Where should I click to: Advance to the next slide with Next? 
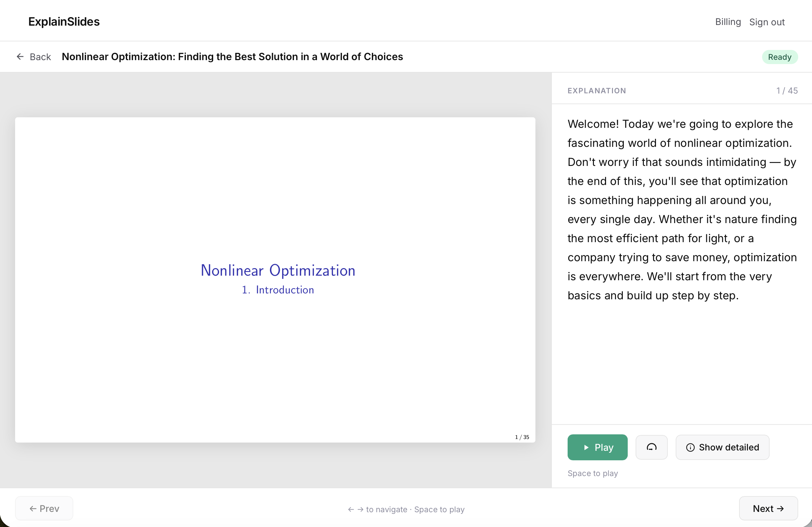[x=768, y=508]
